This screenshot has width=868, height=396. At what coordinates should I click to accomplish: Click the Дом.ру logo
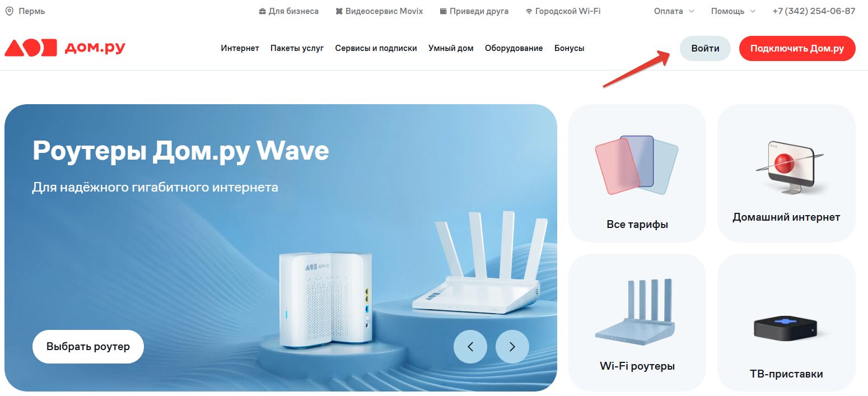(x=65, y=48)
